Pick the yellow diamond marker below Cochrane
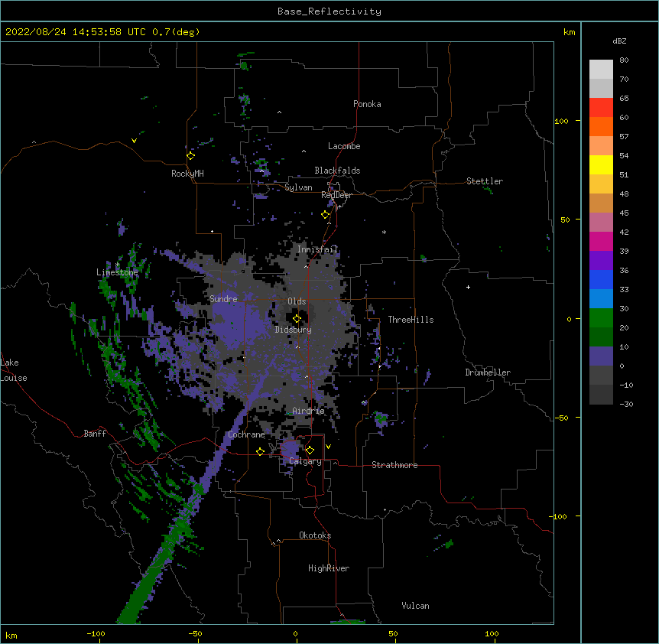The width and height of the screenshot is (659, 644). pyautogui.click(x=260, y=451)
